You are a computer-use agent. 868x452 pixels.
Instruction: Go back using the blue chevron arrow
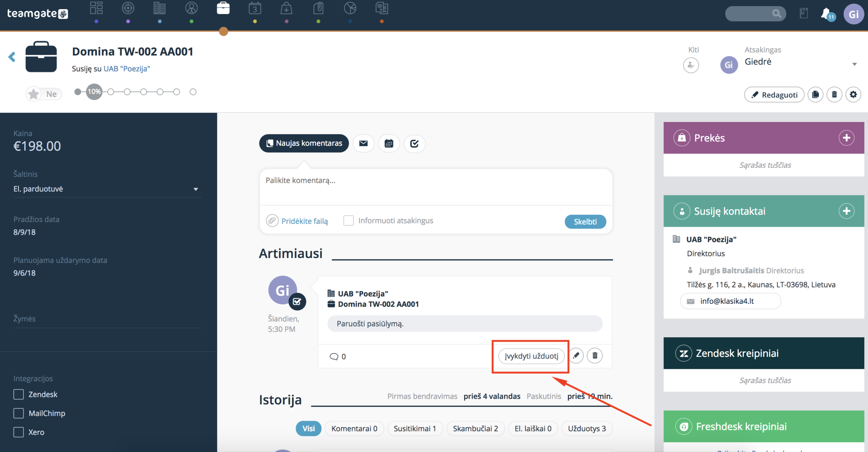(x=12, y=57)
